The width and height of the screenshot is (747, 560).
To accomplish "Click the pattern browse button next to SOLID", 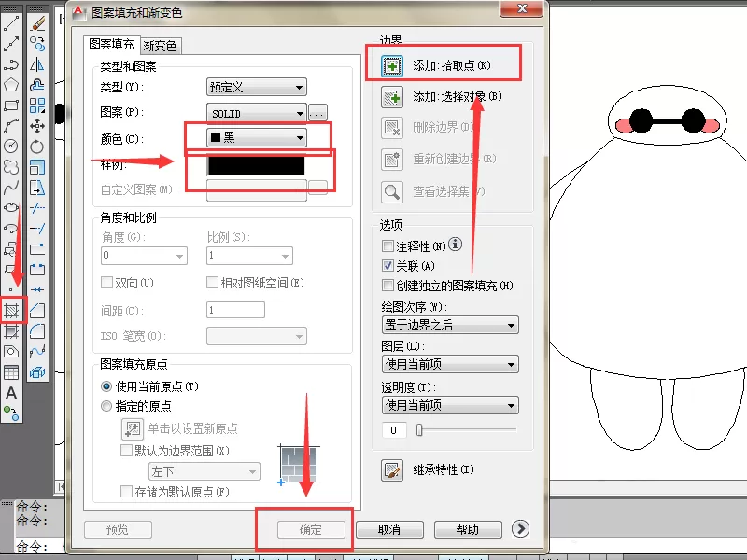I will 317,113.
